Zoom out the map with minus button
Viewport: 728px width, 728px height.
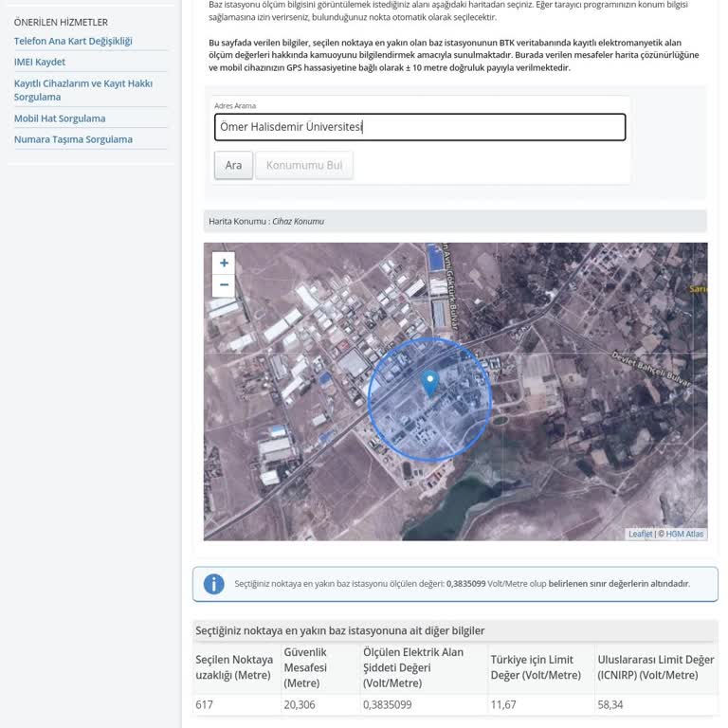point(224,285)
